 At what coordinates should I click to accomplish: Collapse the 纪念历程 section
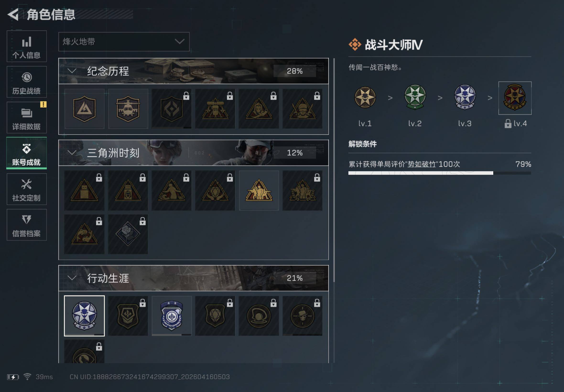72,71
